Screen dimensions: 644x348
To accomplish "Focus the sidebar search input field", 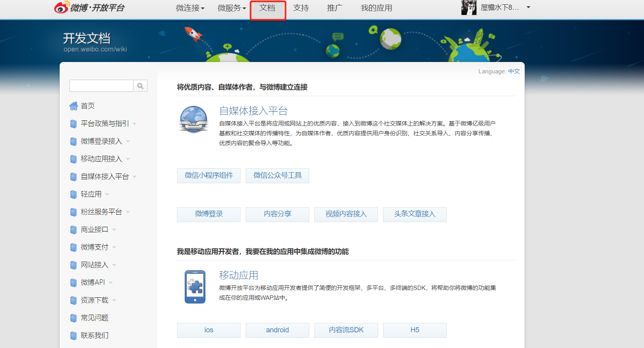I will (x=101, y=86).
